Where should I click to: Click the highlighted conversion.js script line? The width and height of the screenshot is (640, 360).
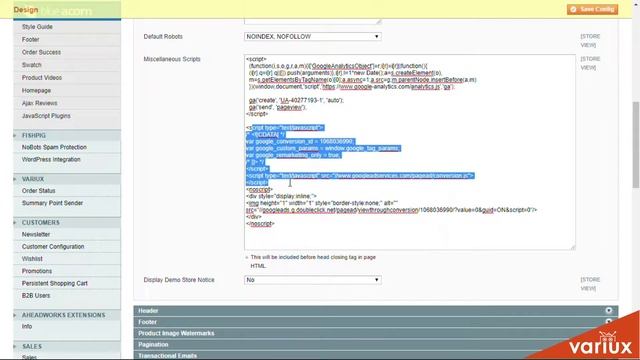coord(360,176)
